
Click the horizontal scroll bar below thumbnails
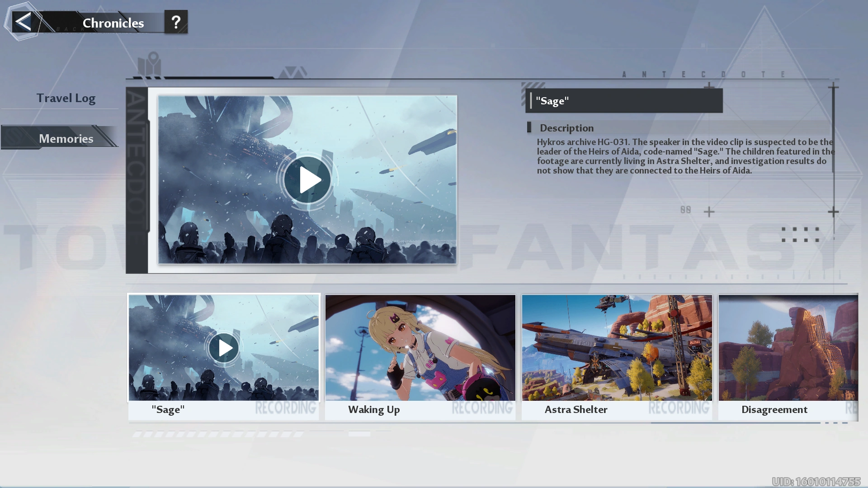click(x=735, y=423)
